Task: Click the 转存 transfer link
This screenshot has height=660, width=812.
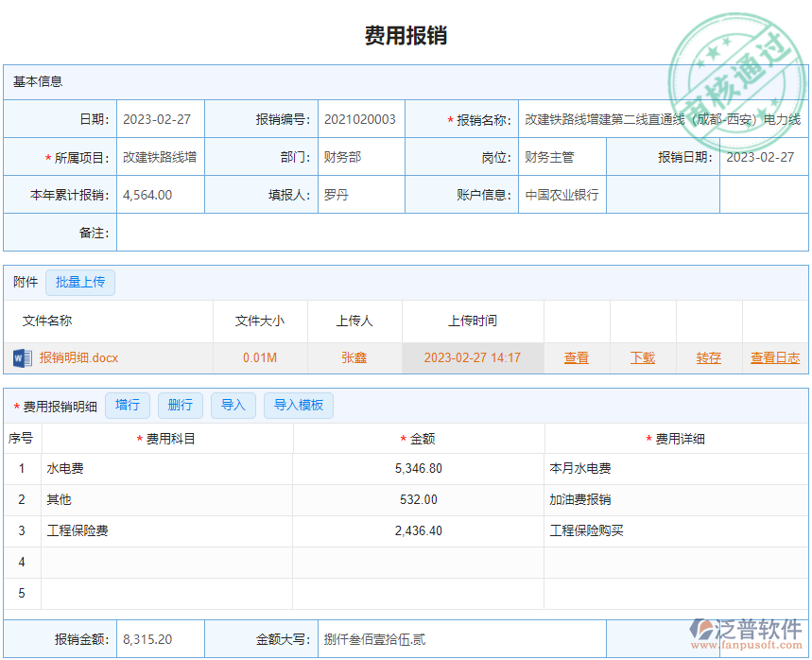Action: (708, 358)
